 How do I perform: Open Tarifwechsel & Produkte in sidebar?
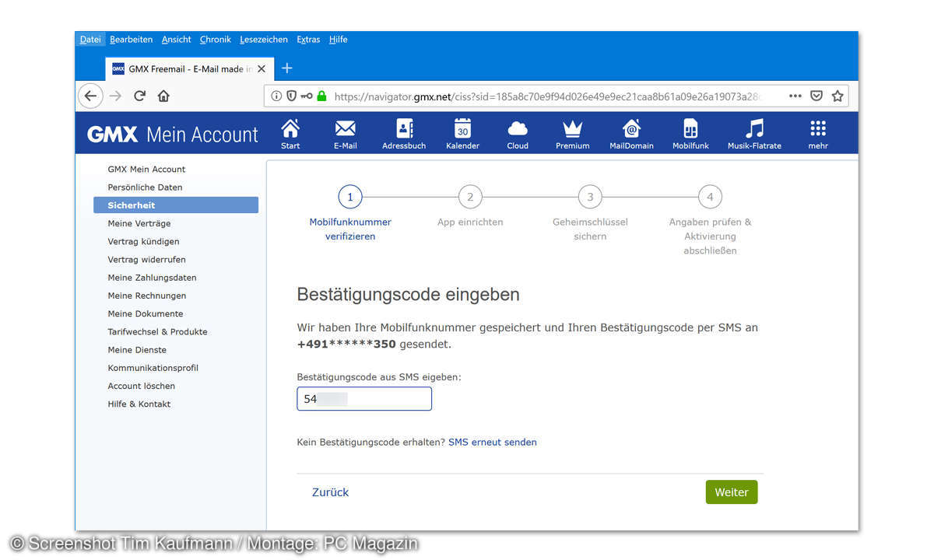click(x=157, y=331)
